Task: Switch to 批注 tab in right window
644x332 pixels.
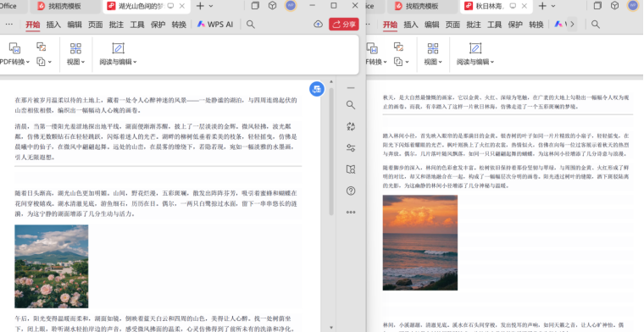Action: 474,25
